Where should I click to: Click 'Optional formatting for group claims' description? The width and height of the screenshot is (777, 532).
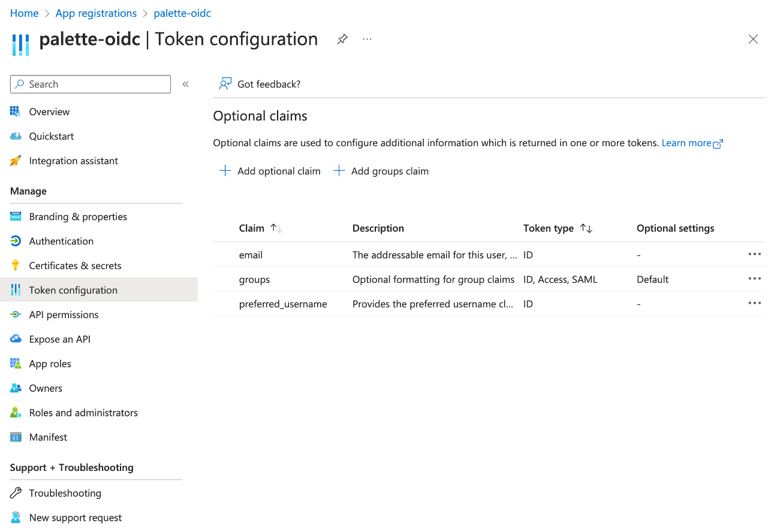tap(433, 279)
